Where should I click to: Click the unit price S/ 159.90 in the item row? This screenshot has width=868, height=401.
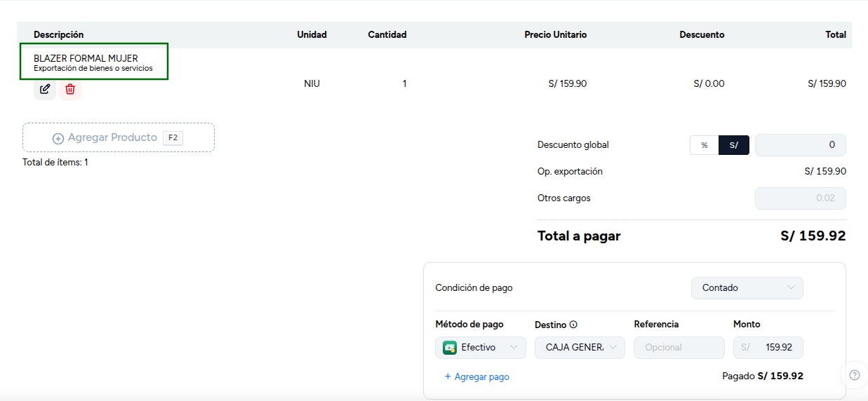pyautogui.click(x=568, y=83)
